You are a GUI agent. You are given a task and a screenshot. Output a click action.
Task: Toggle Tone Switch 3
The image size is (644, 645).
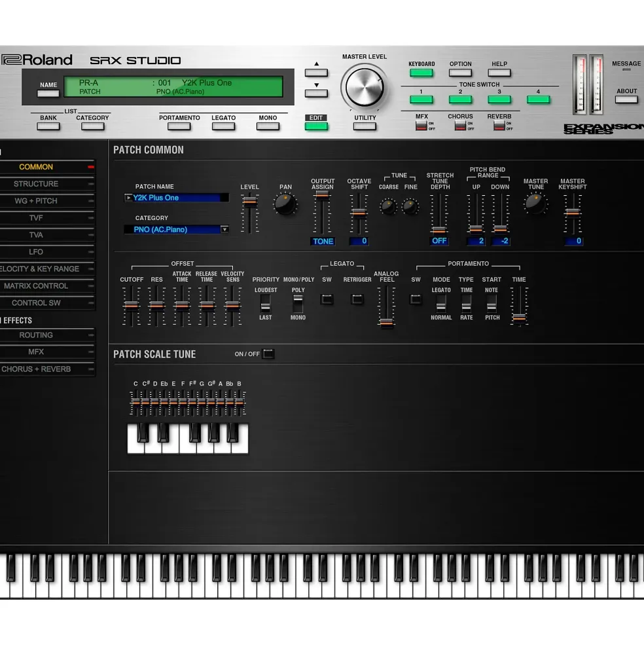499,100
